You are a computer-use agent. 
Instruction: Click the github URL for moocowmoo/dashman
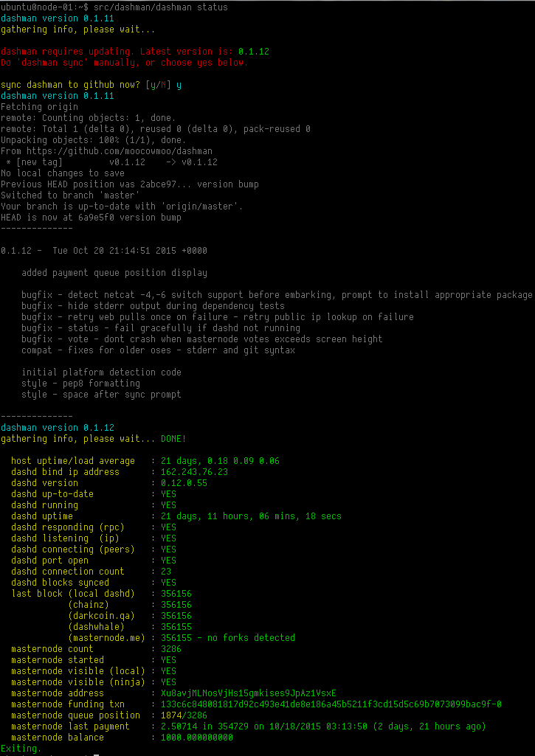[x=119, y=151]
